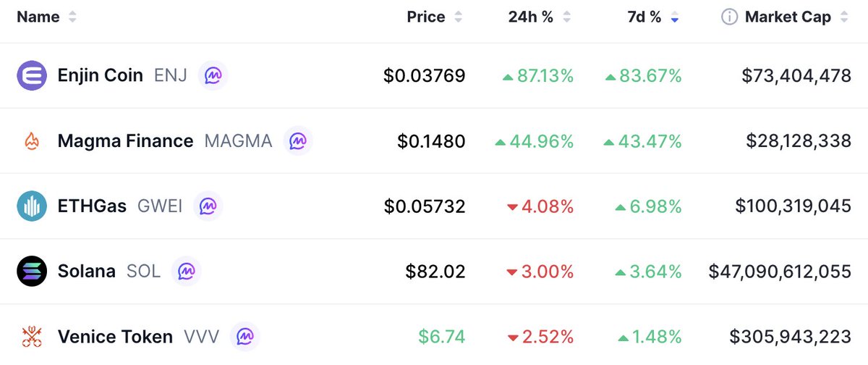Sort the table by Name column
The height and width of the screenshot is (365, 868).
pyautogui.click(x=38, y=17)
